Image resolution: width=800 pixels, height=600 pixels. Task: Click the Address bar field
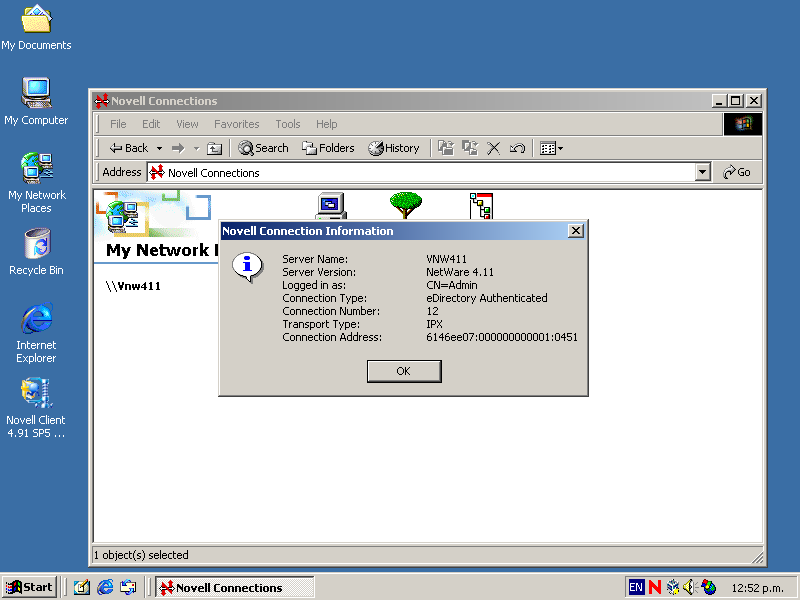pos(421,172)
